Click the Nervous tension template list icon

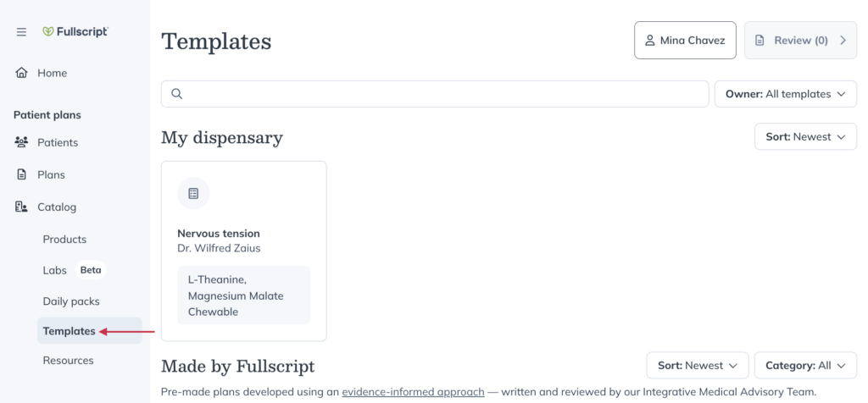coord(193,194)
